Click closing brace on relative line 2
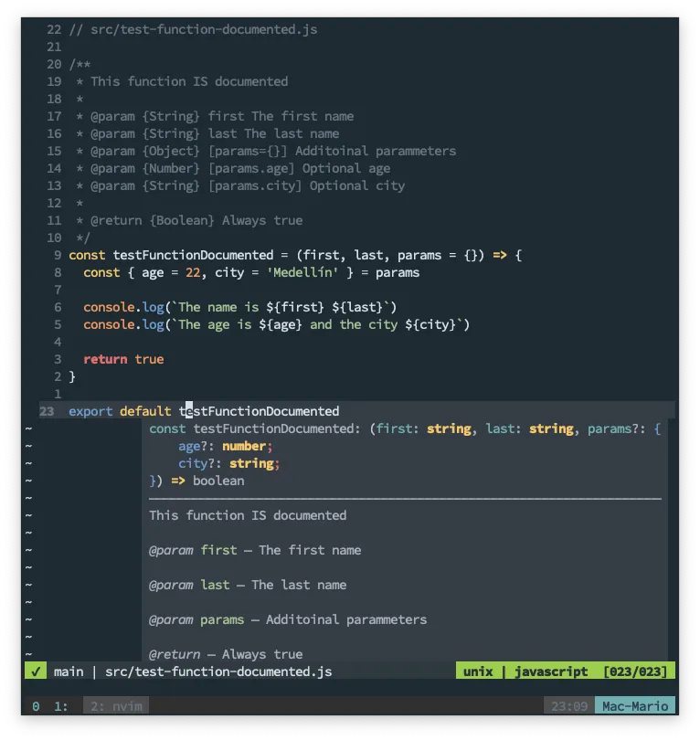 (x=72, y=376)
